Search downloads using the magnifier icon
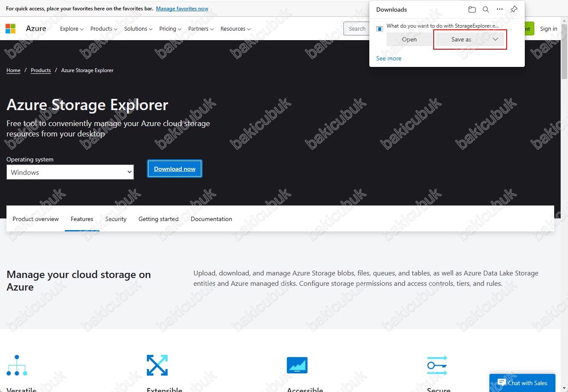The width and height of the screenshot is (568, 392). (x=486, y=9)
